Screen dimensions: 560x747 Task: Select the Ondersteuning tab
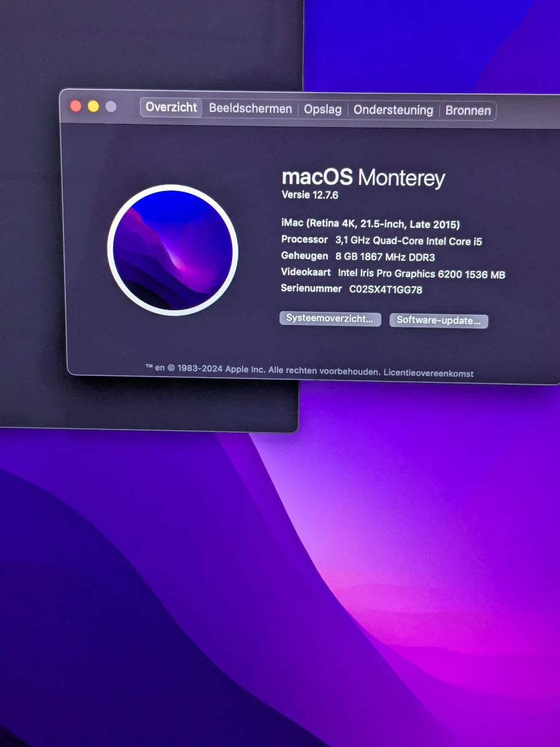pyautogui.click(x=393, y=110)
